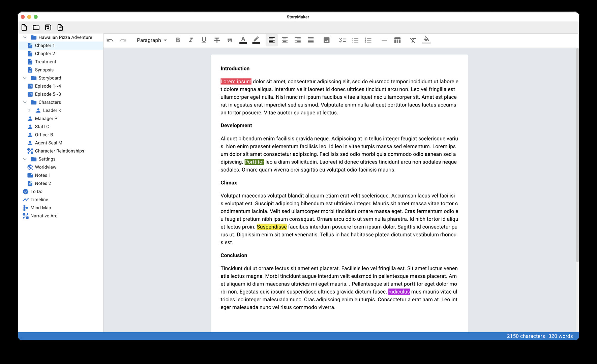
Task: Open the font color picker
Action: 243,40
